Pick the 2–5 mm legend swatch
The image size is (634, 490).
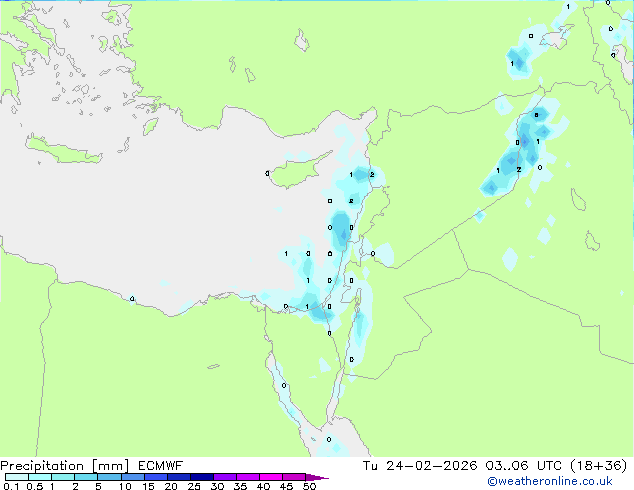[86, 477]
